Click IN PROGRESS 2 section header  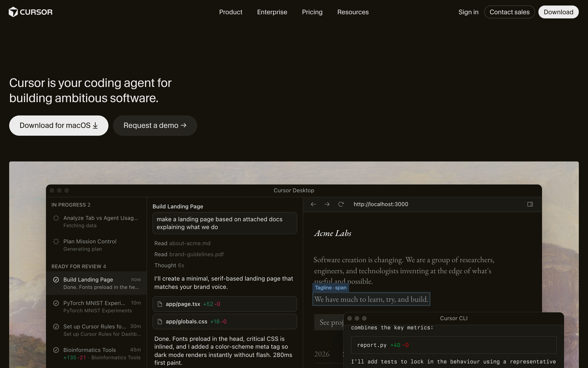coord(71,205)
